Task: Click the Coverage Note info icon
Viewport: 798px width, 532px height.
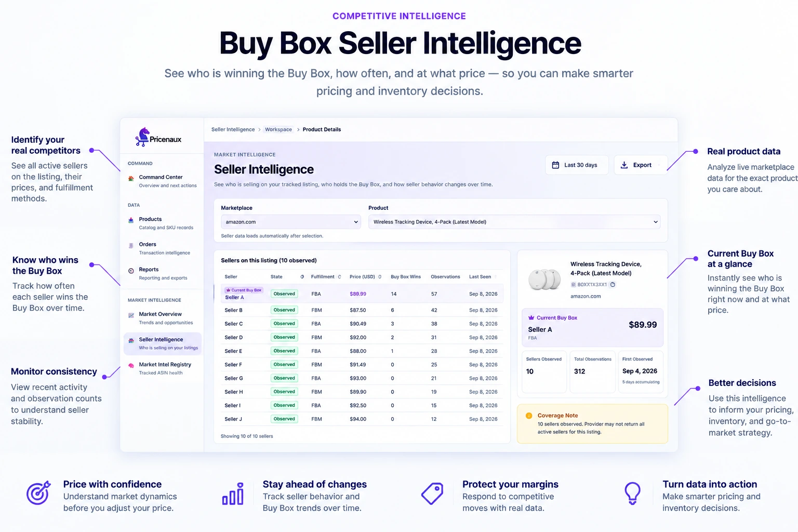Action: [x=529, y=416]
